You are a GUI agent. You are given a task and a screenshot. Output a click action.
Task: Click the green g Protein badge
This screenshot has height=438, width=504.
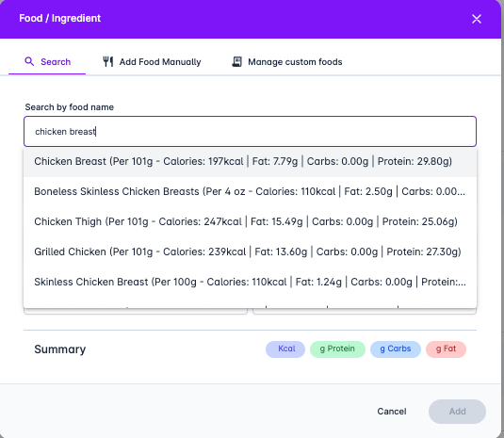[337, 349]
